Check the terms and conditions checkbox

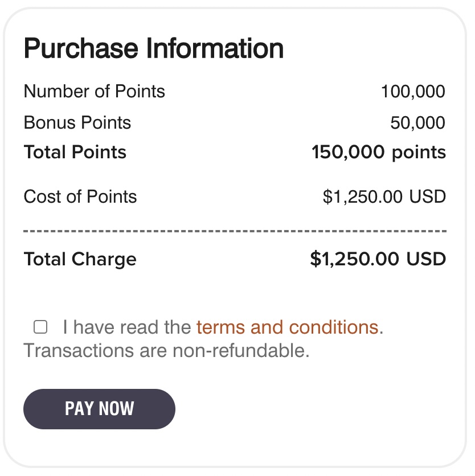(x=40, y=327)
